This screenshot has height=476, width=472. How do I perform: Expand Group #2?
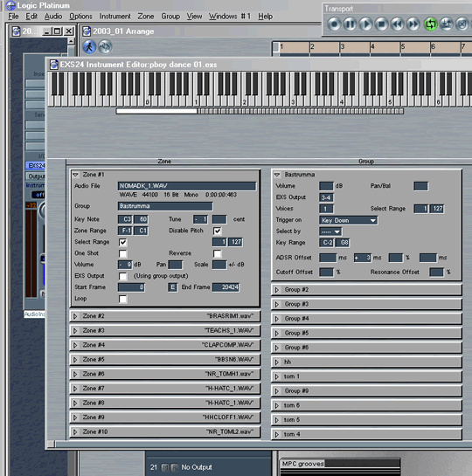(x=277, y=290)
